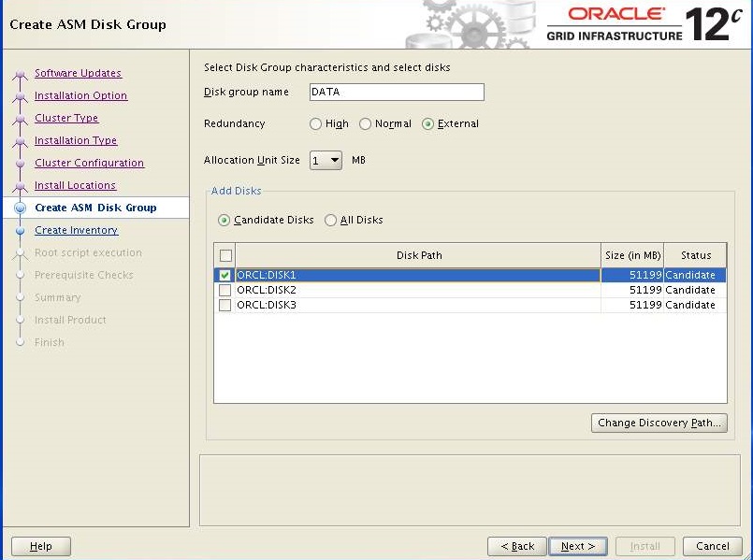Select the ORCL:DISK1 disk path text
This screenshot has width=753, height=560.
point(267,276)
